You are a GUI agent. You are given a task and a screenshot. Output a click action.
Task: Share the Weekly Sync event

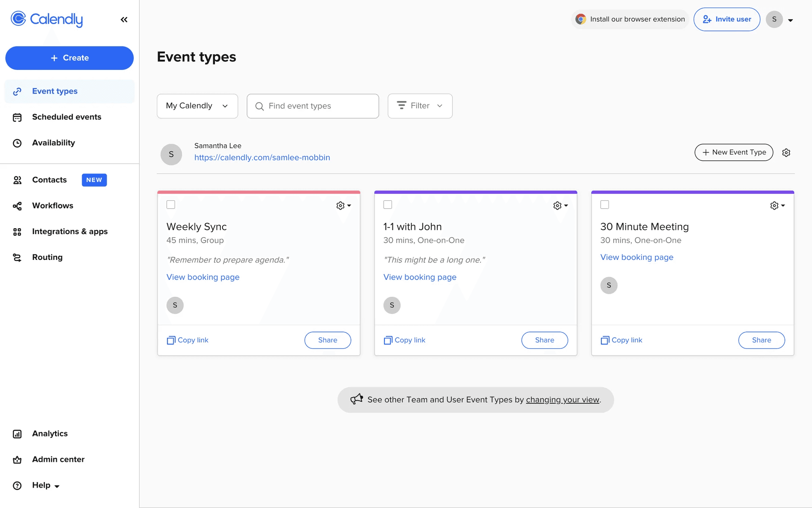tap(327, 340)
